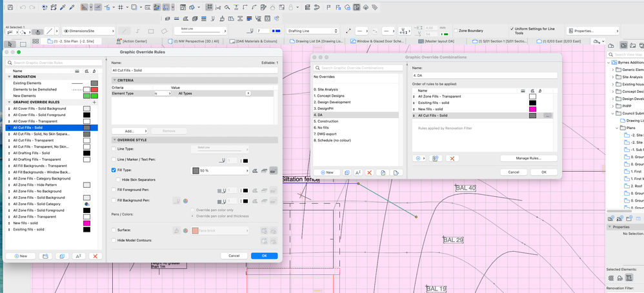Click the color wheel icon beside Fill Background Pen
This screenshot has width=644, height=293.
186,201
